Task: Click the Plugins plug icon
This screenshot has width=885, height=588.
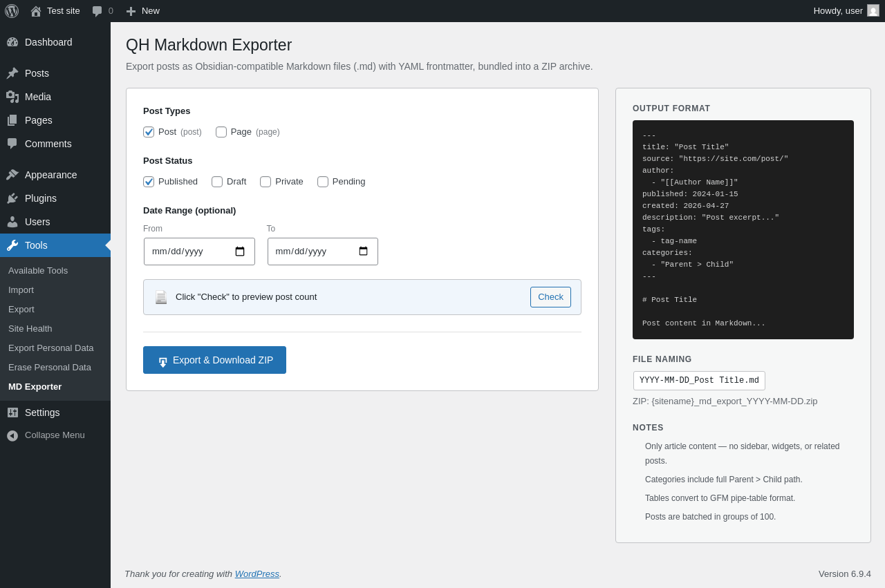Action: point(12,198)
